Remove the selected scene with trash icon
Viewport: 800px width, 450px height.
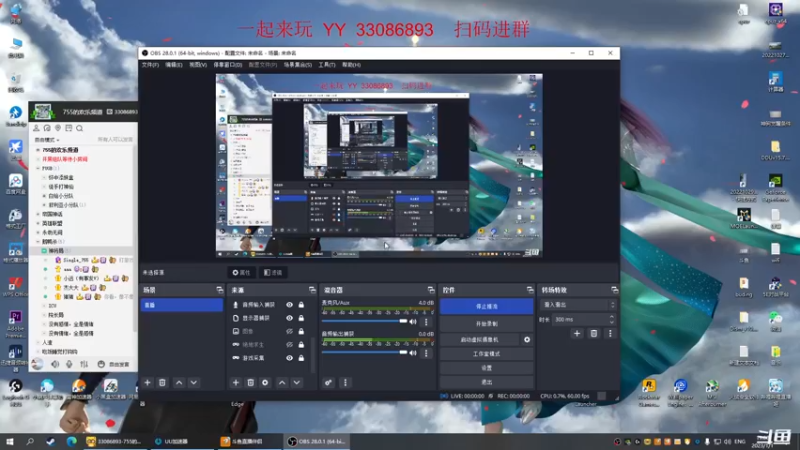point(162,383)
